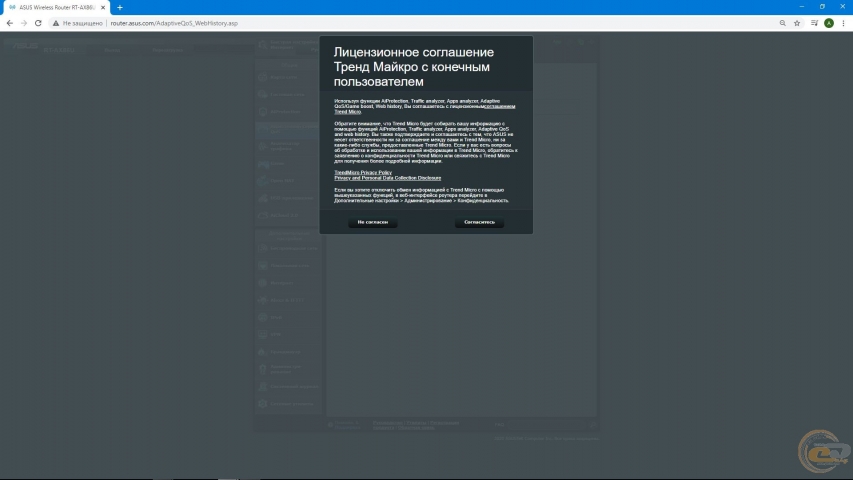Close the ASUS Wireless Router tab
853x480 pixels.
point(103,8)
